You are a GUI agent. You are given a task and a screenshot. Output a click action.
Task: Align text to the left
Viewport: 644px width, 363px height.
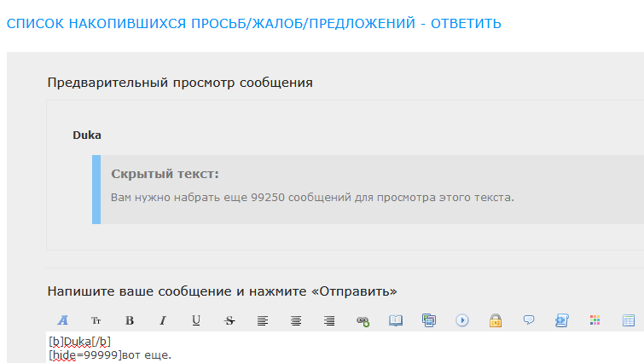point(263,320)
